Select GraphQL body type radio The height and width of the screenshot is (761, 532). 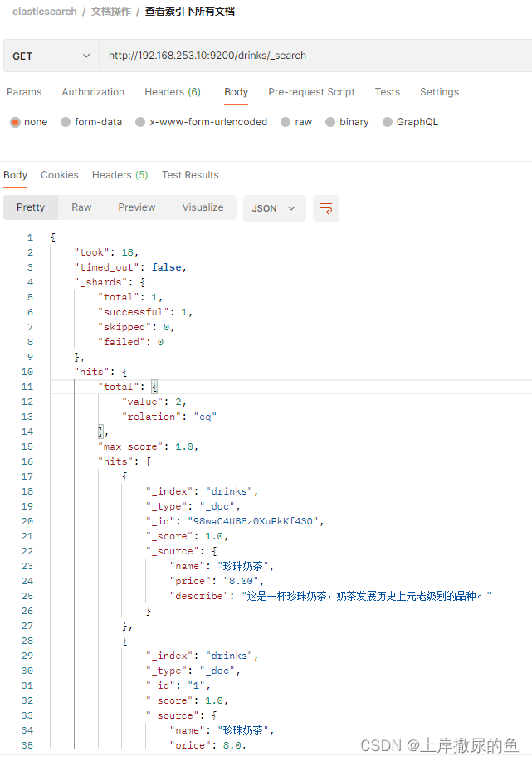[388, 122]
